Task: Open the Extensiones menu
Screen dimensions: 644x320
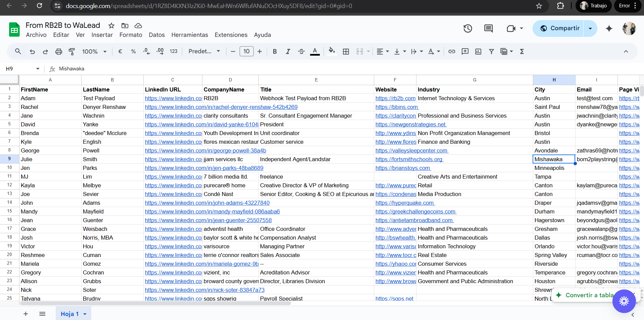Action: coord(231,35)
